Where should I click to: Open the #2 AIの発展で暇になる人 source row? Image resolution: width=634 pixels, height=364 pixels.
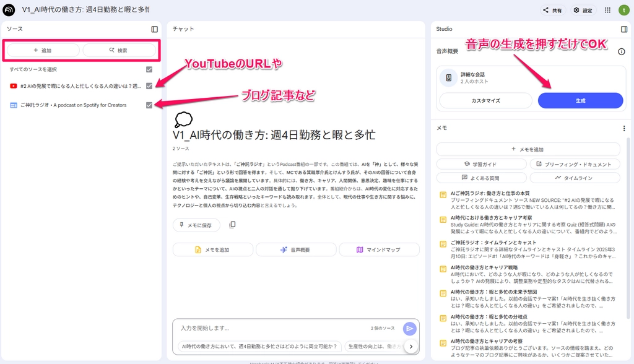(81, 86)
